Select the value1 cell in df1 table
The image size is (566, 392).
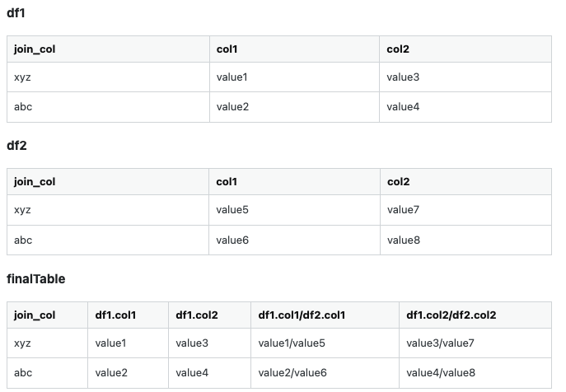[294, 77]
